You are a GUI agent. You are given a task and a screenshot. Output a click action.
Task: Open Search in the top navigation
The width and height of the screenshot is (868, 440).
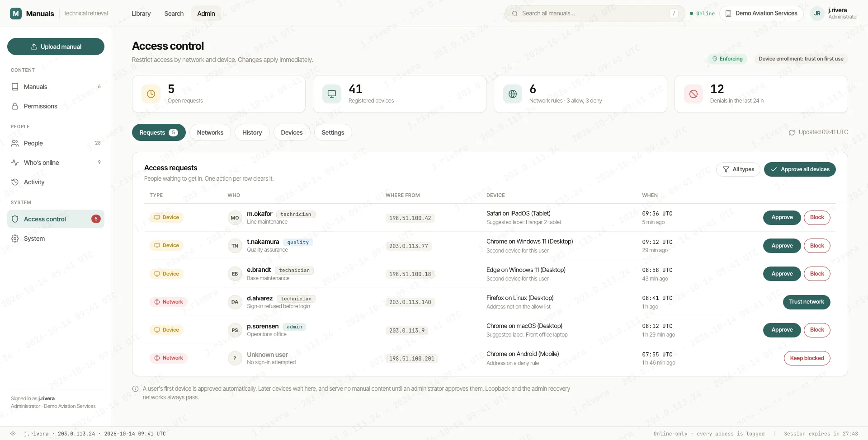174,14
